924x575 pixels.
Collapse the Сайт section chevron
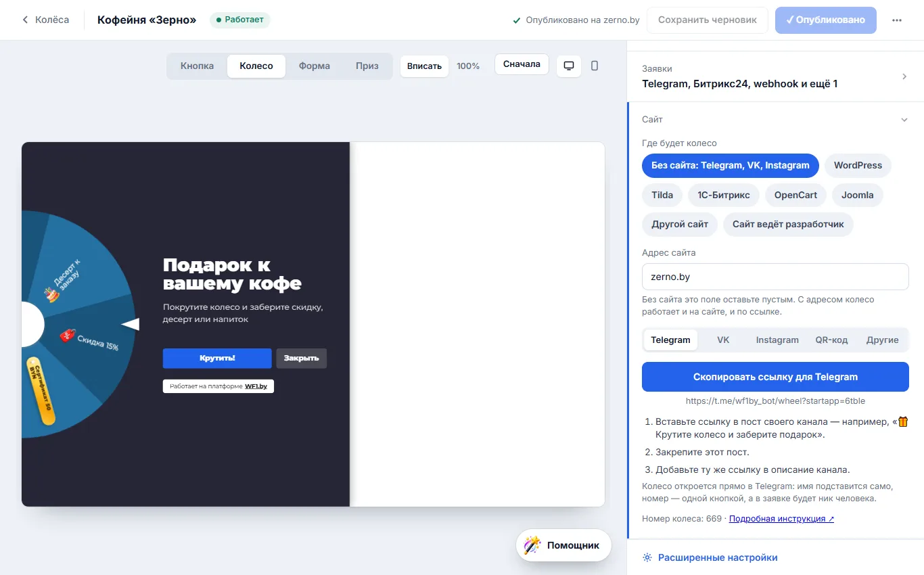tap(904, 120)
